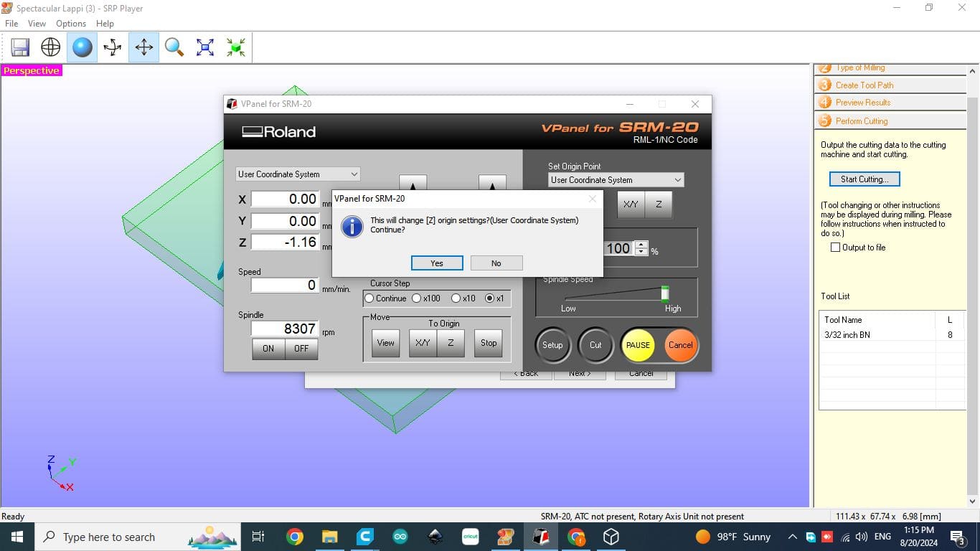Open the weather 98°F Sunny widget

pyautogui.click(x=733, y=537)
